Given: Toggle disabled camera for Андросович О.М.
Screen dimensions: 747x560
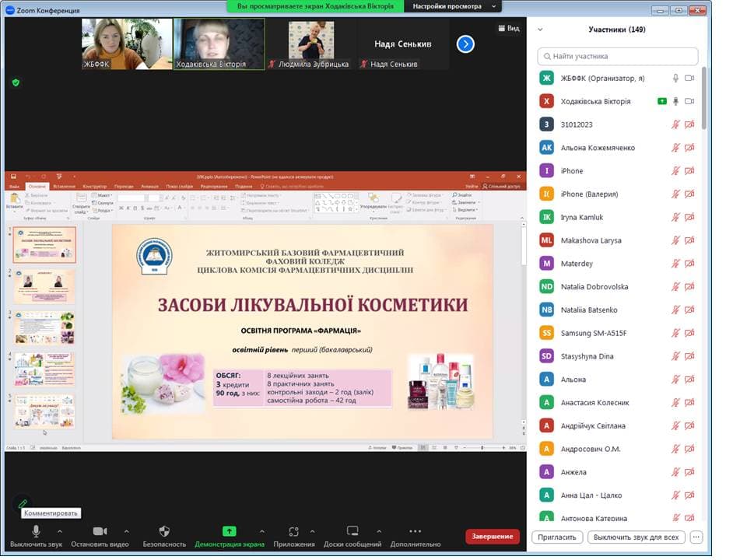Looking at the screenshot, I should point(689,449).
